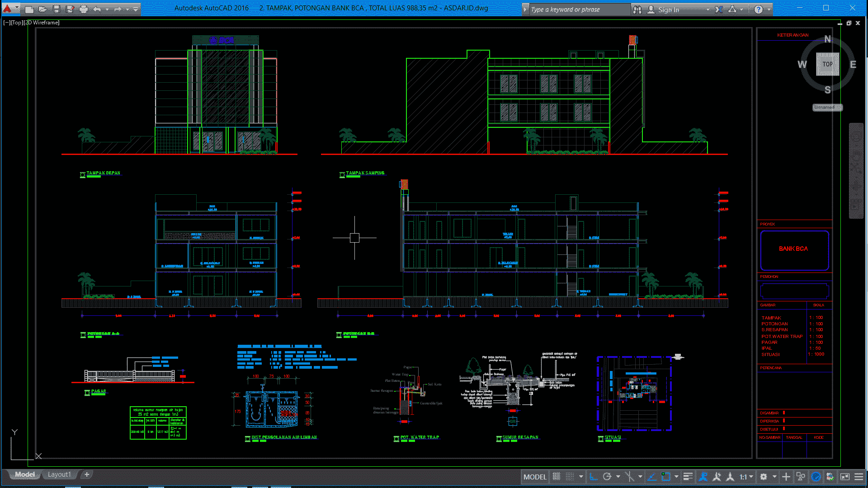Click the Isolate Objects icon
Image resolution: width=868 pixels, height=488 pixels.
[x=801, y=476]
